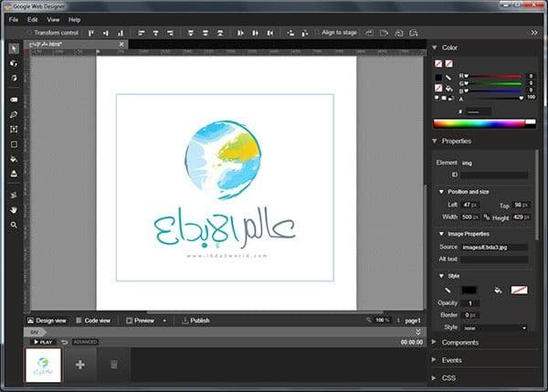Select the Pen tool in toolbox
The height and width of the screenshot is (392, 548).
point(14,114)
